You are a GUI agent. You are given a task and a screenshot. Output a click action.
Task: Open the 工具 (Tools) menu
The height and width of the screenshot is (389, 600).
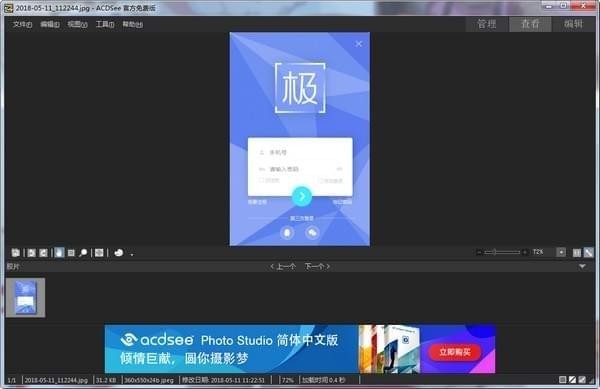(104, 24)
